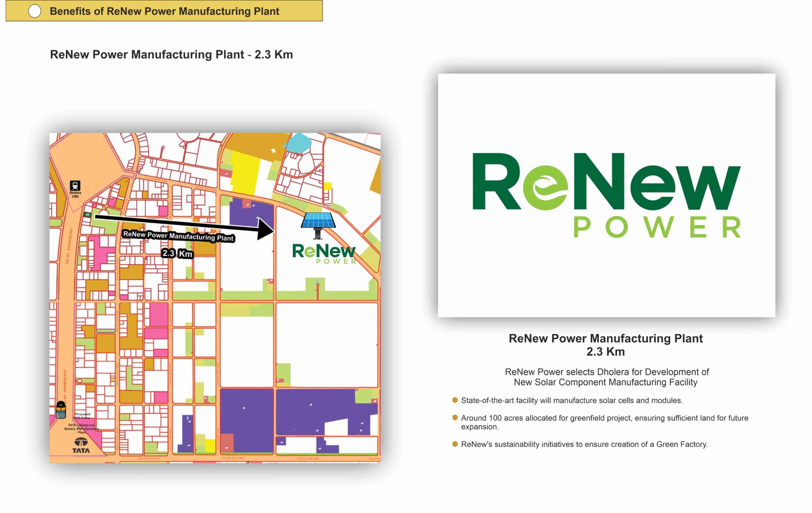Click bullet beside 'Around 100 acres allocated' line

(455, 418)
